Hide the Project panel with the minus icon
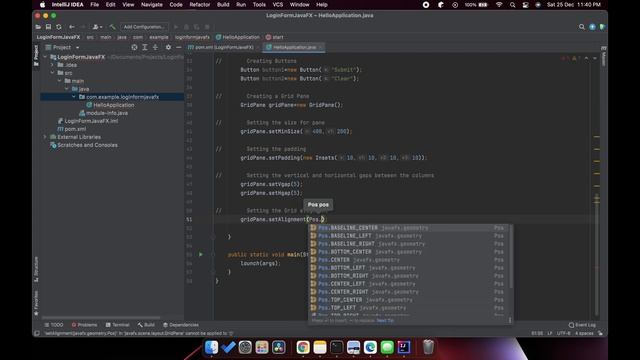 click(x=178, y=47)
